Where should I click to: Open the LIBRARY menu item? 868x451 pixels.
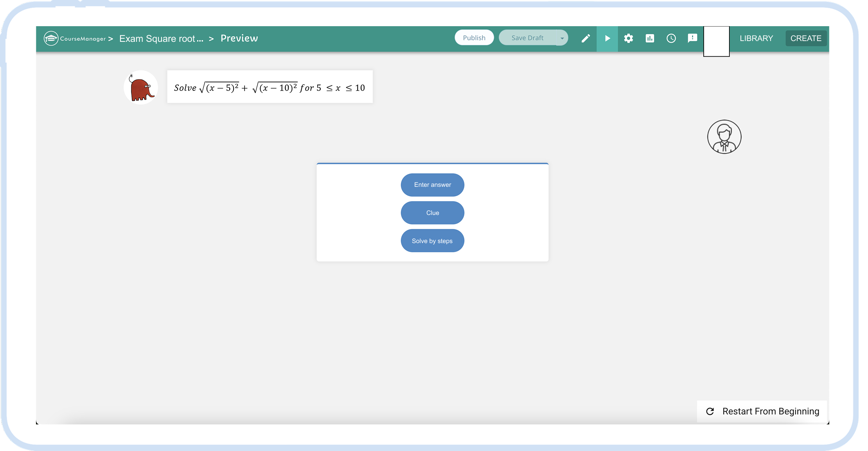tap(756, 38)
